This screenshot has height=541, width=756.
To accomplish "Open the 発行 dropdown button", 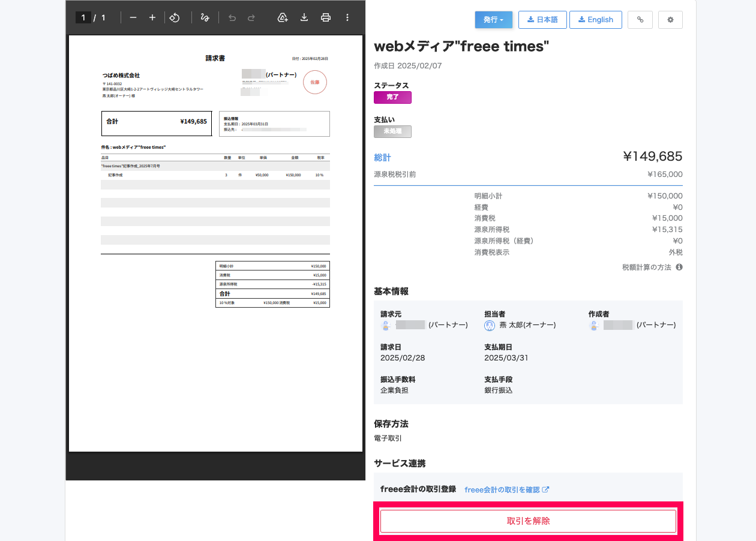I will click(493, 20).
